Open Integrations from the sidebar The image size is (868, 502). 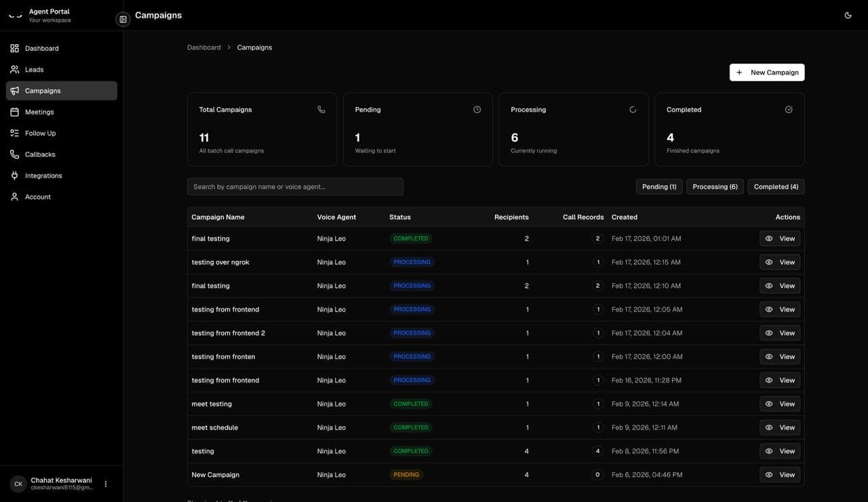point(43,175)
